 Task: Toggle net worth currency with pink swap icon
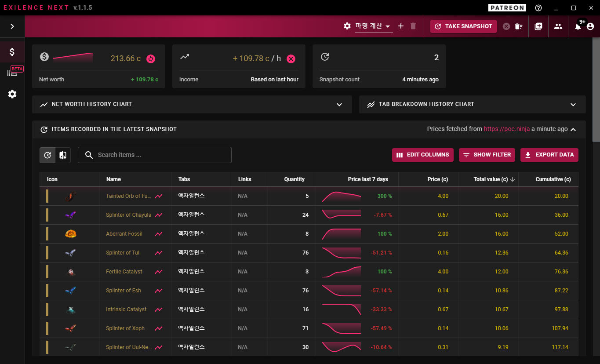pyautogui.click(x=151, y=58)
